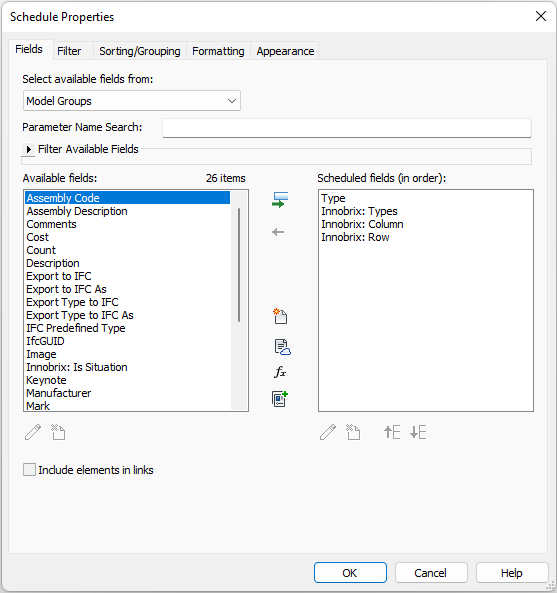Select Innobrix: Is Situation field
Image resolution: width=557 pixels, height=593 pixels.
127,367
